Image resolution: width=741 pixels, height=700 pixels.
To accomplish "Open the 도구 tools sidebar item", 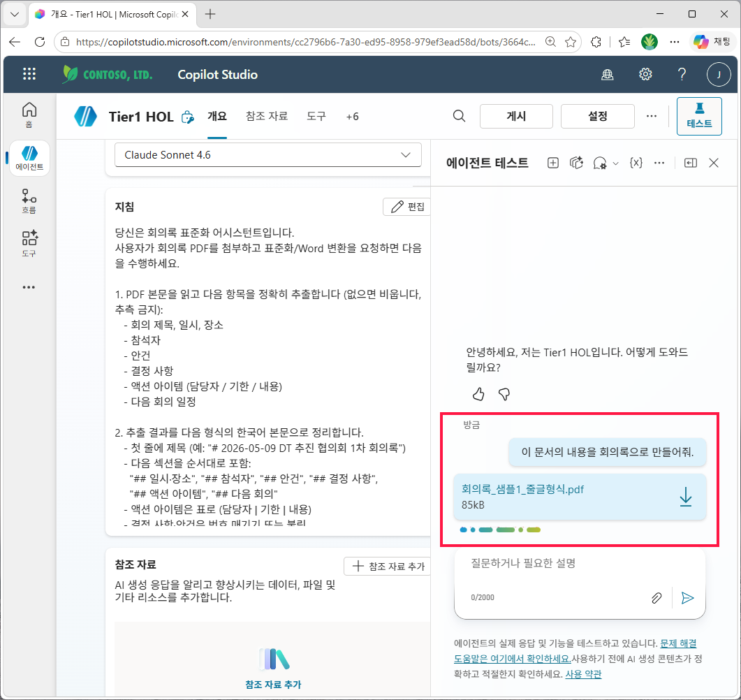I will point(29,244).
